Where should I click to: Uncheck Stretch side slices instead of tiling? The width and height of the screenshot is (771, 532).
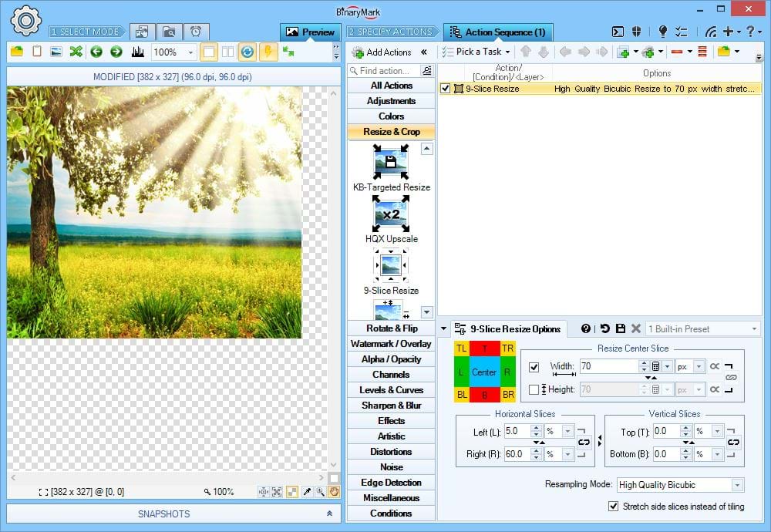(x=614, y=507)
